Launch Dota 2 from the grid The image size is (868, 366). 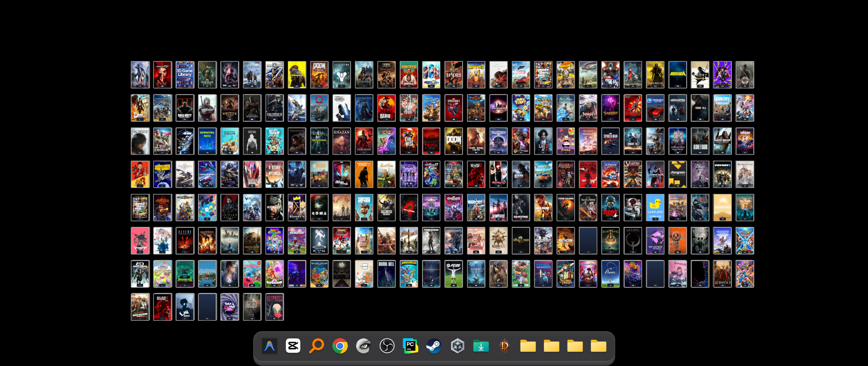(x=722, y=274)
